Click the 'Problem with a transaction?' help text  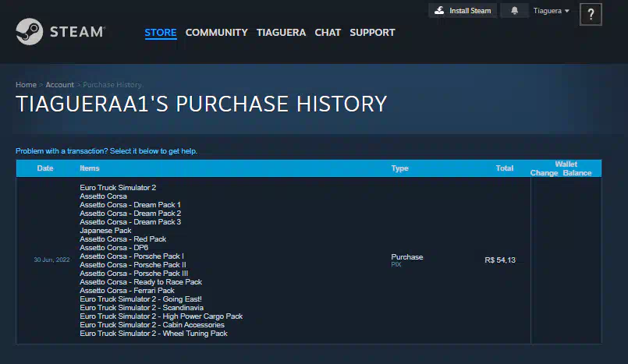tap(107, 151)
